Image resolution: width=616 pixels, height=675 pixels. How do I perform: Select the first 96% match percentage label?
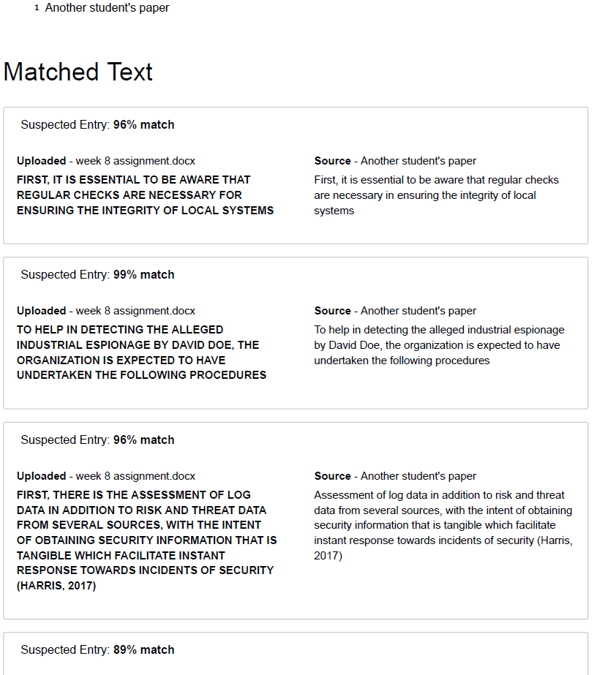(144, 125)
